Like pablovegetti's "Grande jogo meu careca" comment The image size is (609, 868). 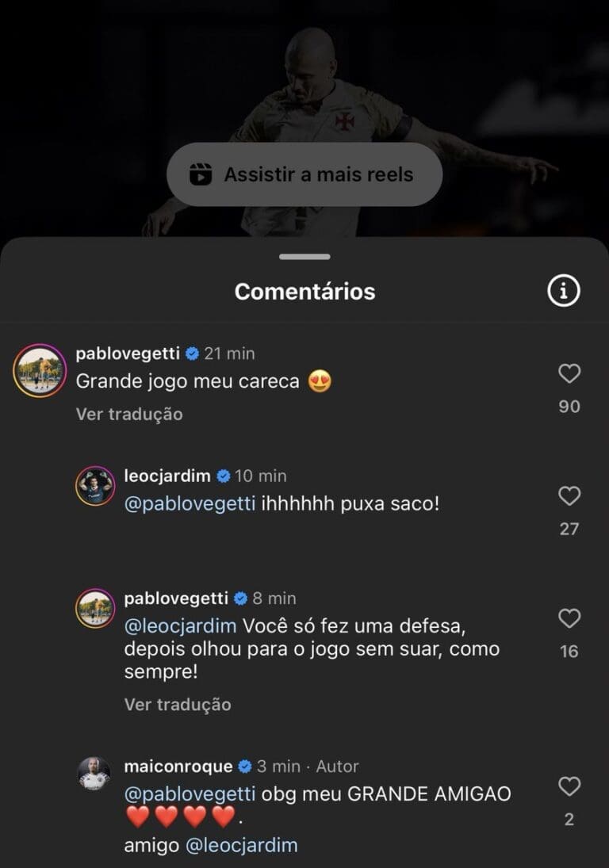[569, 373]
